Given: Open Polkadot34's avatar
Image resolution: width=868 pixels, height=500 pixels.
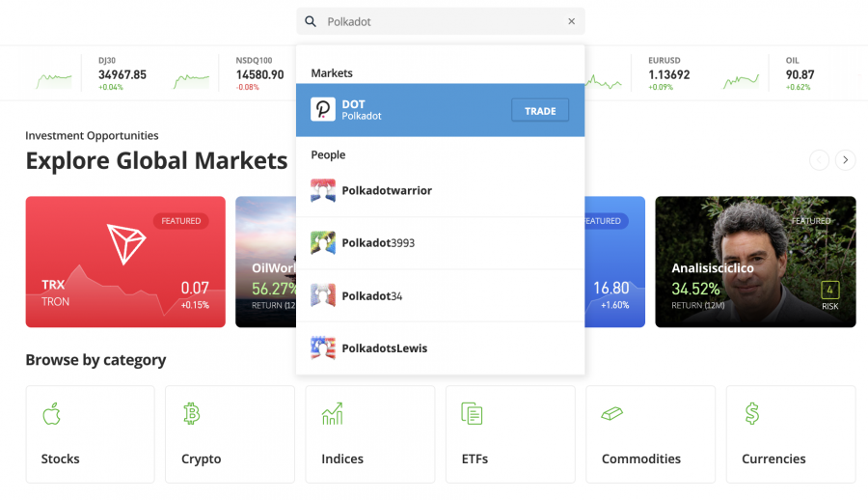Looking at the screenshot, I should [323, 295].
